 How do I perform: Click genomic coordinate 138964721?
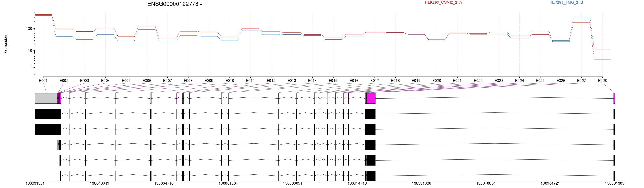550,183
